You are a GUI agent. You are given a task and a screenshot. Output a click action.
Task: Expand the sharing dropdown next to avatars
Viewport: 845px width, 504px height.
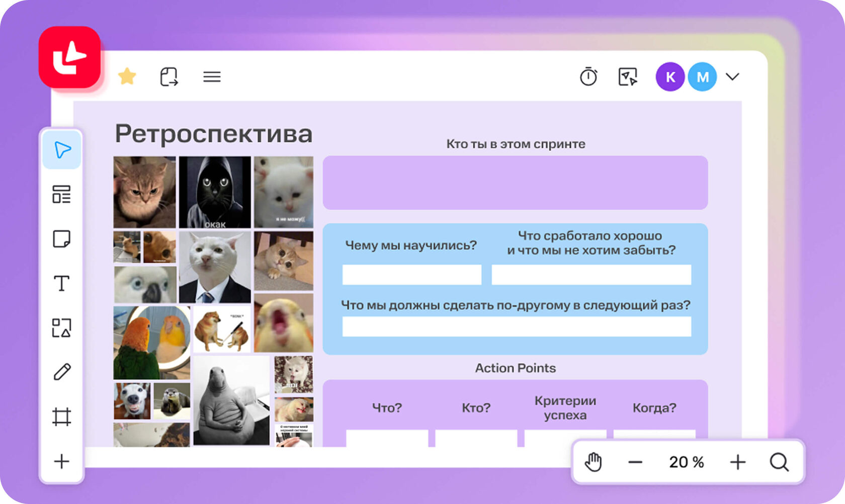click(x=732, y=76)
